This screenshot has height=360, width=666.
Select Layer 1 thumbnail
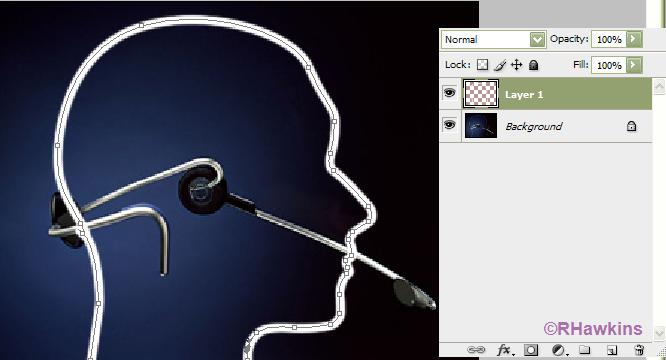point(481,93)
